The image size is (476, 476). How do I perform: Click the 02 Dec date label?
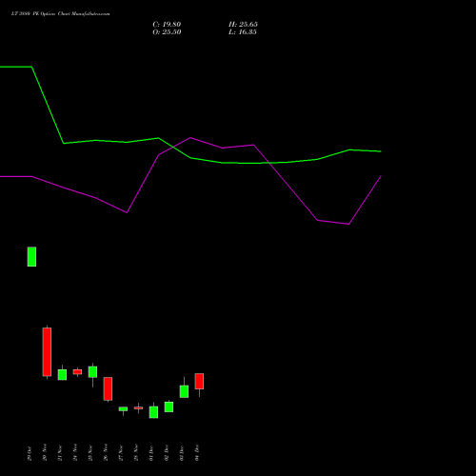click(167, 453)
